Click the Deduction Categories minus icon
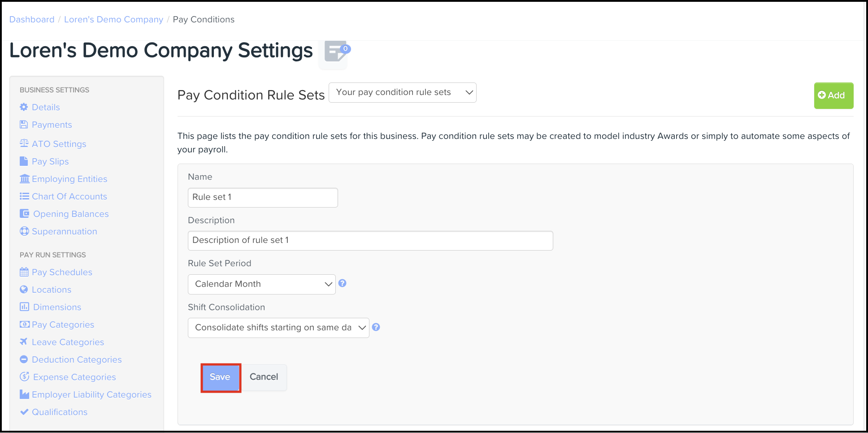The width and height of the screenshot is (868, 433). pos(24,359)
